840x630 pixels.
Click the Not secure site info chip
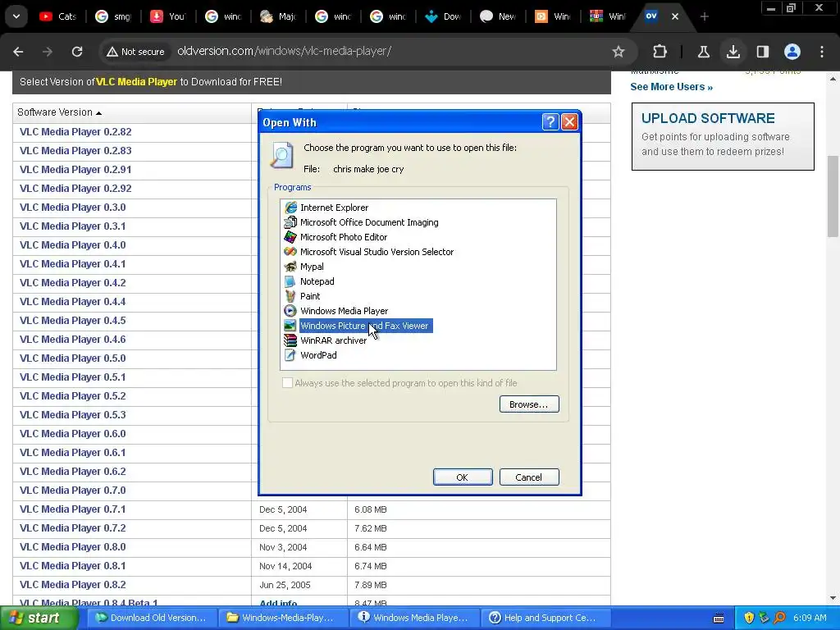[135, 52]
